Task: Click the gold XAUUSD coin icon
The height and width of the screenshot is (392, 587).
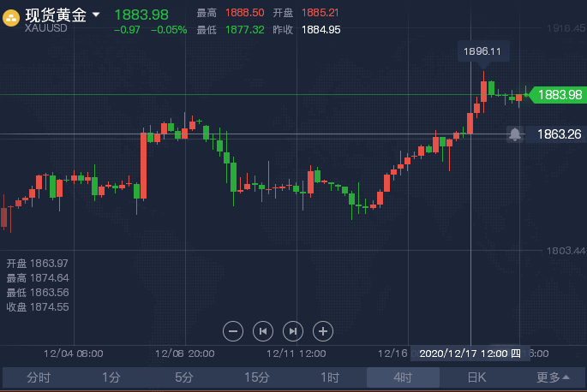Action: pyautogui.click(x=11, y=18)
